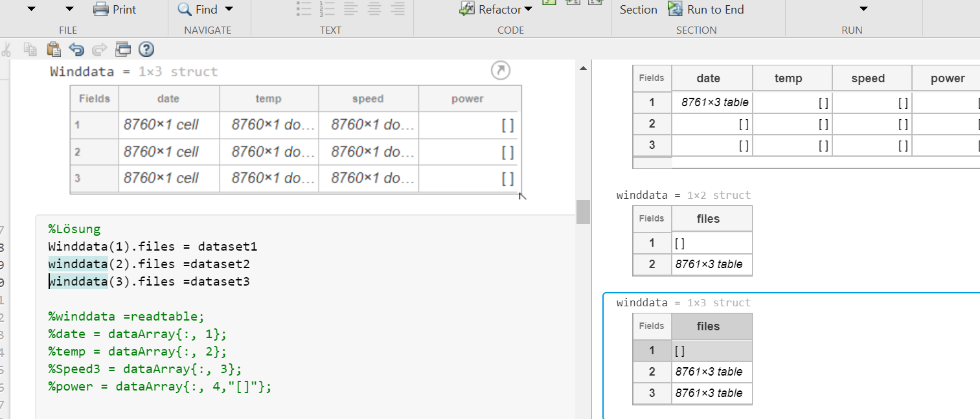Click the Section button label
This screenshot has height=419, width=980.
pyautogui.click(x=638, y=10)
